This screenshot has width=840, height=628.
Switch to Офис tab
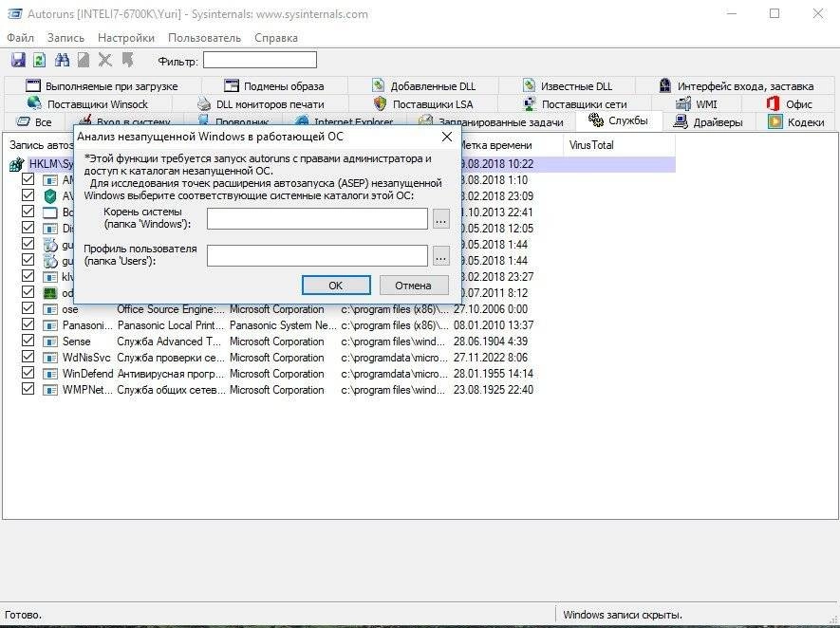pyautogui.click(x=788, y=103)
